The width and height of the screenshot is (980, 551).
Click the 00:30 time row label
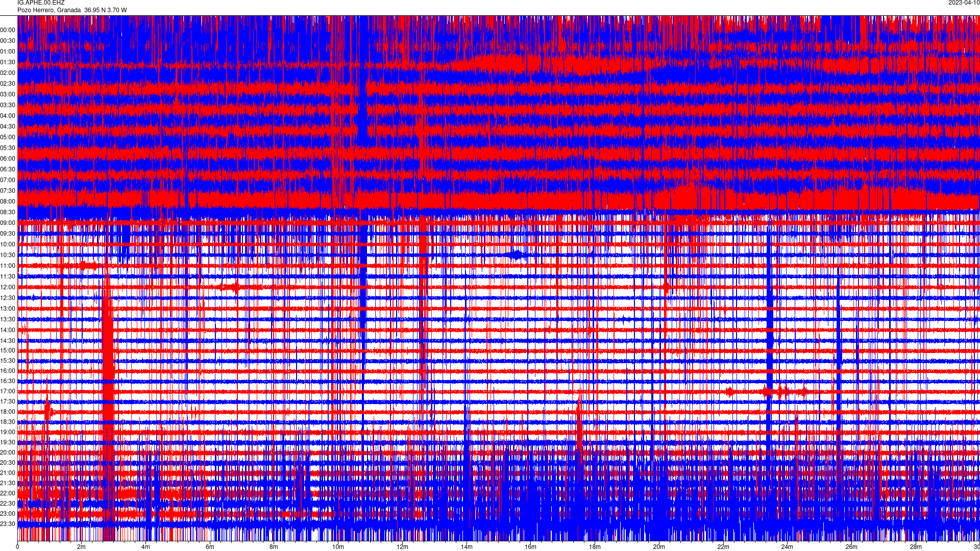(x=8, y=41)
